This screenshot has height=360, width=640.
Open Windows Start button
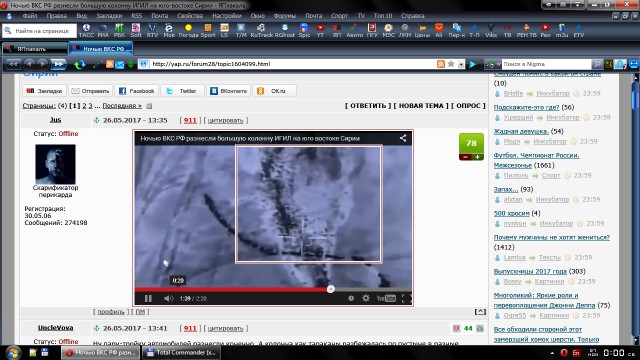click(12, 352)
